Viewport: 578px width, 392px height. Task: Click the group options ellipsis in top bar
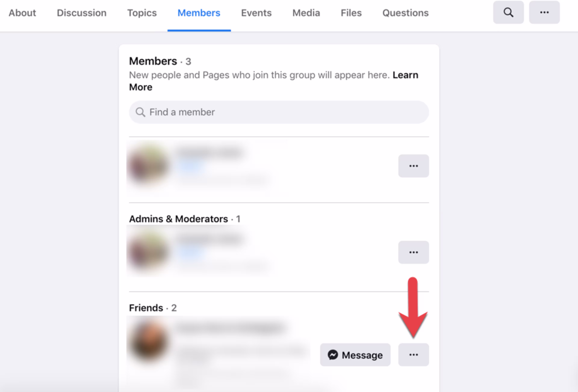tap(544, 12)
